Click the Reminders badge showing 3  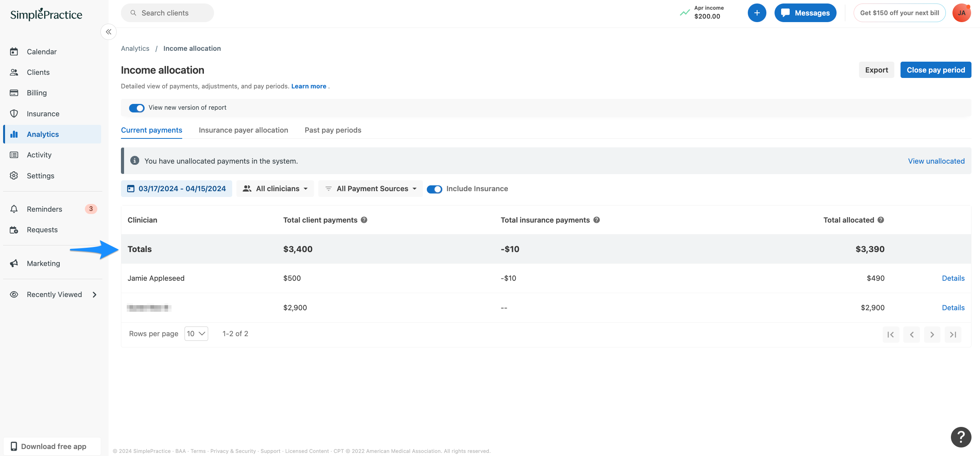pos(91,209)
